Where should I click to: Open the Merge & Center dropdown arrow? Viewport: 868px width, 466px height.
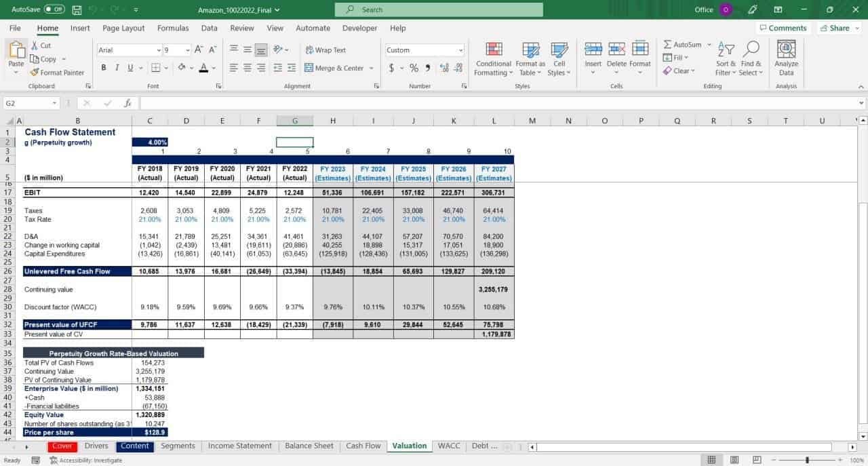pyautogui.click(x=372, y=68)
